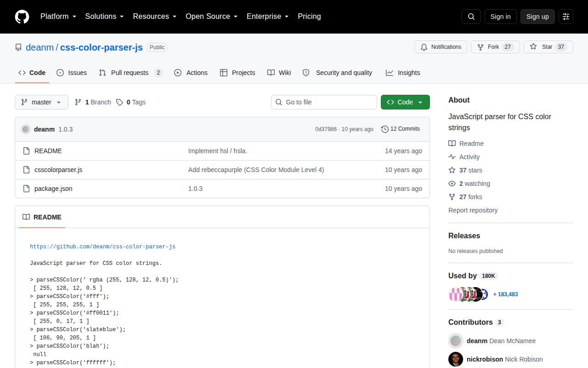The width and height of the screenshot is (588, 368).
Task: Open the green Code dropdown button
Action: point(405,102)
